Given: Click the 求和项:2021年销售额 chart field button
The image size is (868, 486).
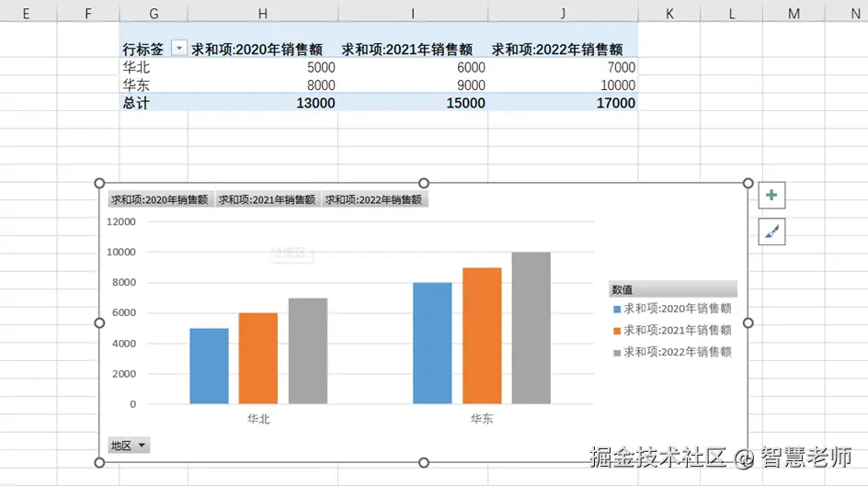Looking at the screenshot, I should click(x=267, y=199).
